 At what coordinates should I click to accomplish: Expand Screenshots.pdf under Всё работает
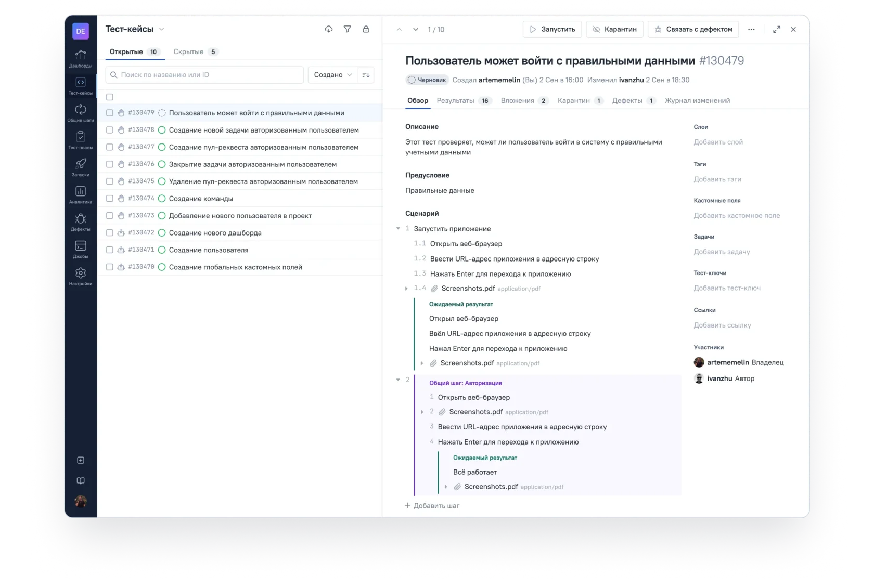tap(446, 487)
